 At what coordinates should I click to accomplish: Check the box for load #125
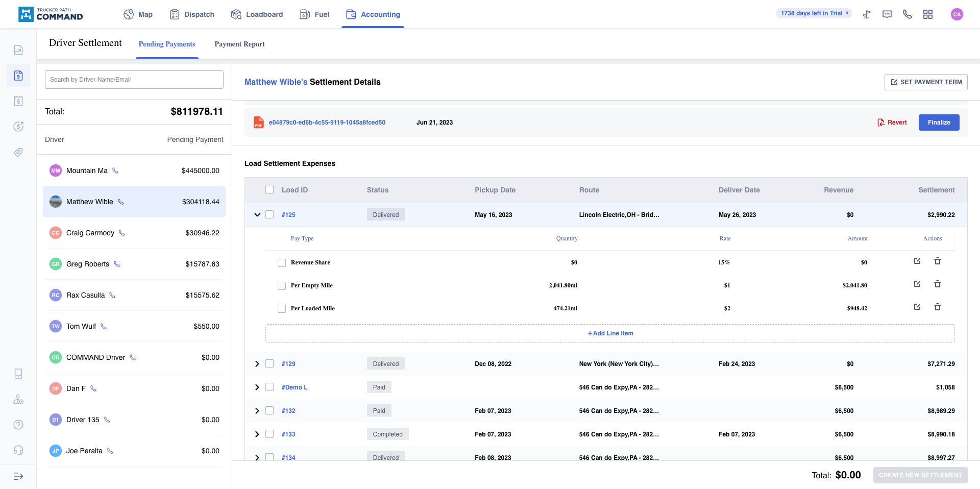pyautogui.click(x=269, y=215)
